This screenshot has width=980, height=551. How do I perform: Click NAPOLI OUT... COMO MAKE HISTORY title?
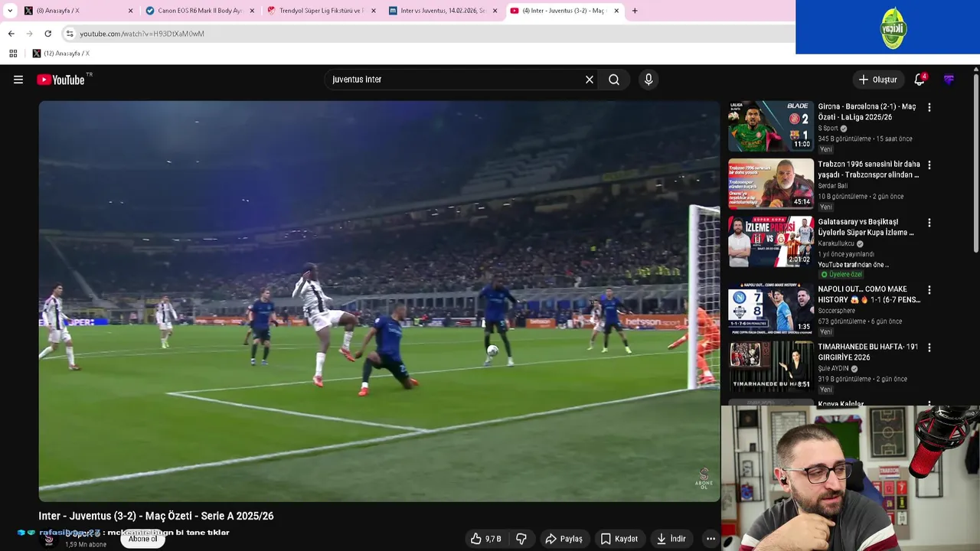[x=869, y=295]
